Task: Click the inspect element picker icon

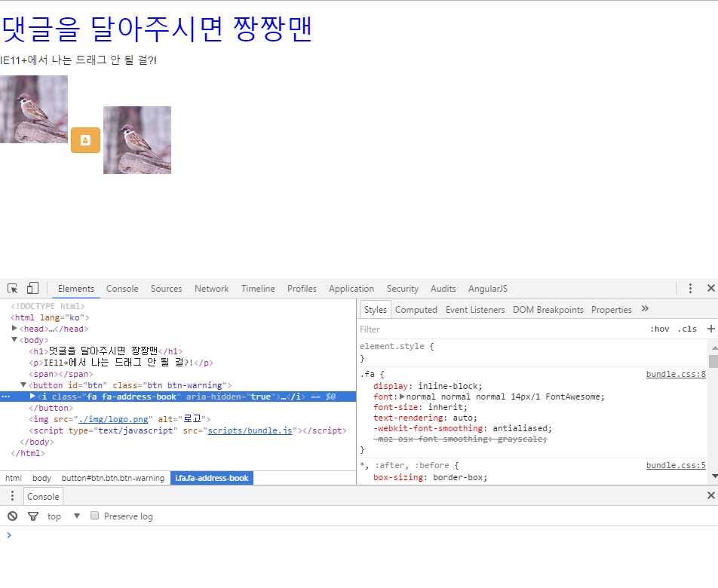Action: pos(12,288)
